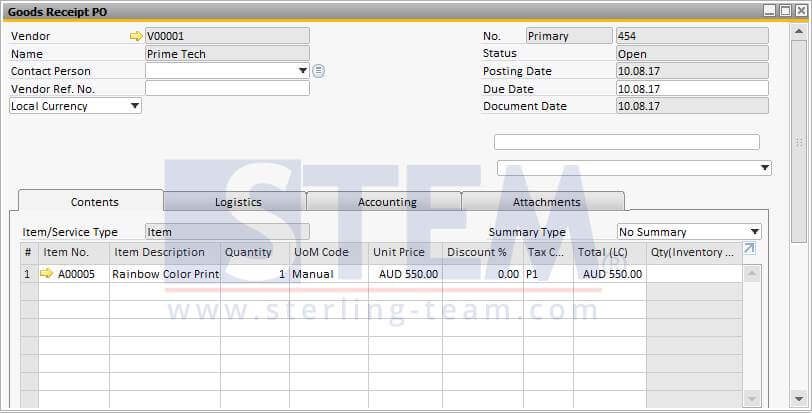Click the Tax C... column header

[x=548, y=253]
